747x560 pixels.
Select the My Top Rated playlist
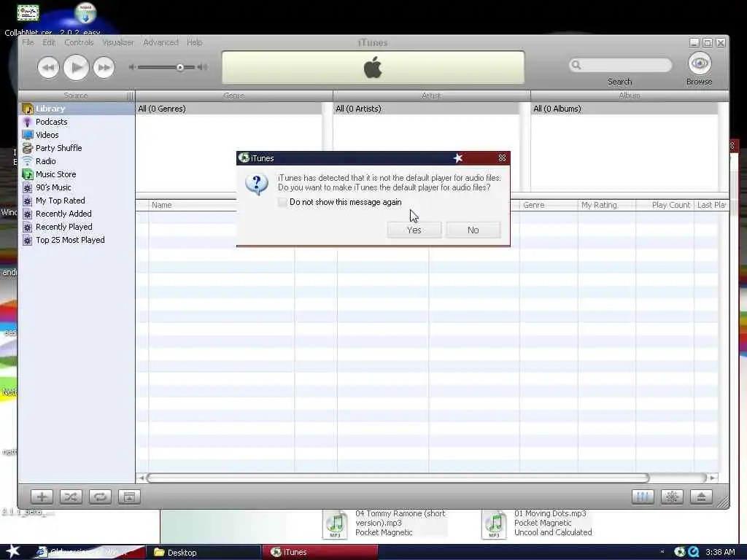(x=77, y=201)
